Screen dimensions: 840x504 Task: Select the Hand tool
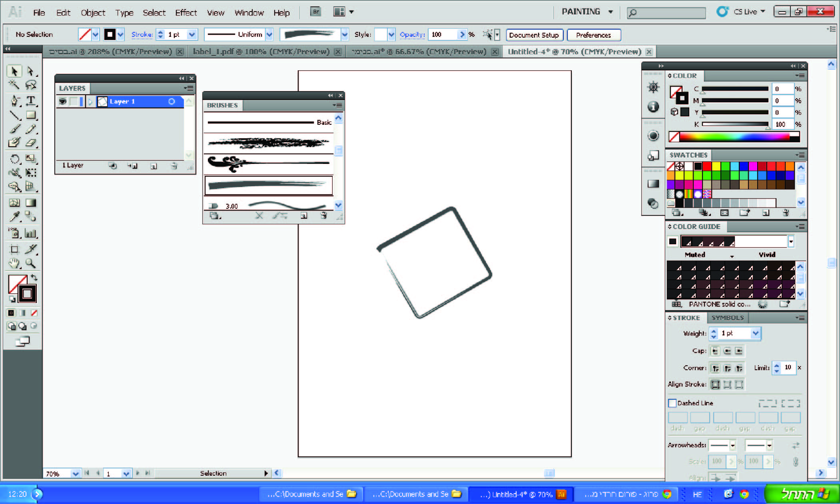pos(14,263)
